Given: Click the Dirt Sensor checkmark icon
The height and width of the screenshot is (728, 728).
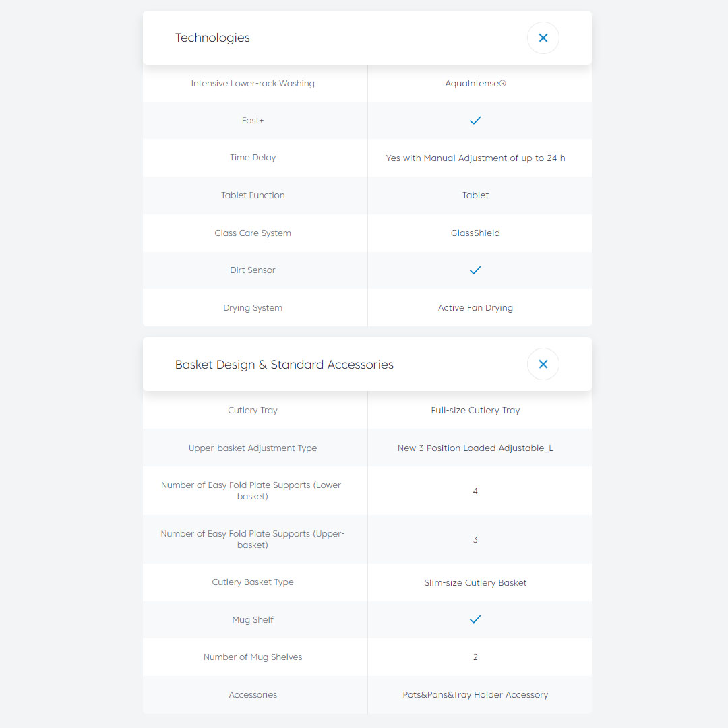Looking at the screenshot, I should [475, 270].
